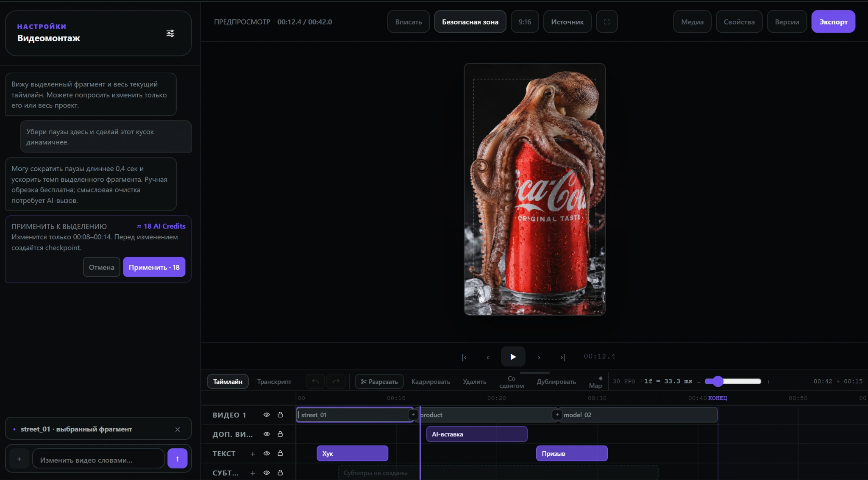Screen dimensions: 868x480
Task: Hide the subtitles track
Action: (x=267, y=473)
